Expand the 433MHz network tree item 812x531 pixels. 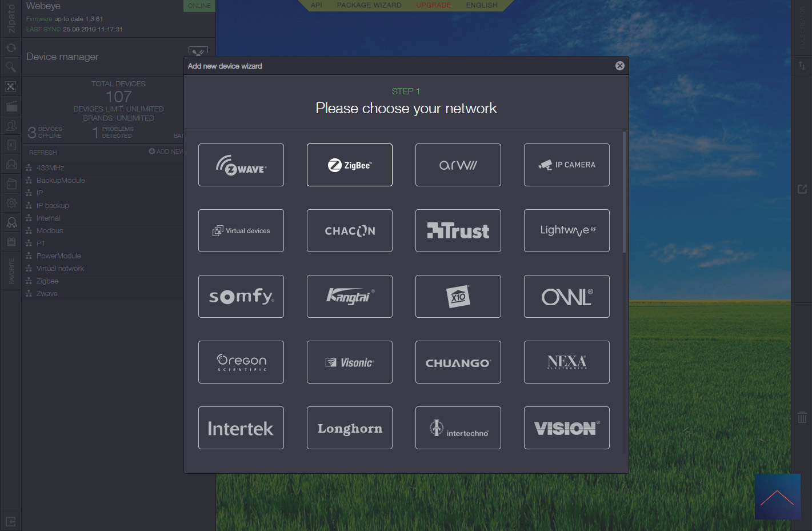click(x=50, y=168)
